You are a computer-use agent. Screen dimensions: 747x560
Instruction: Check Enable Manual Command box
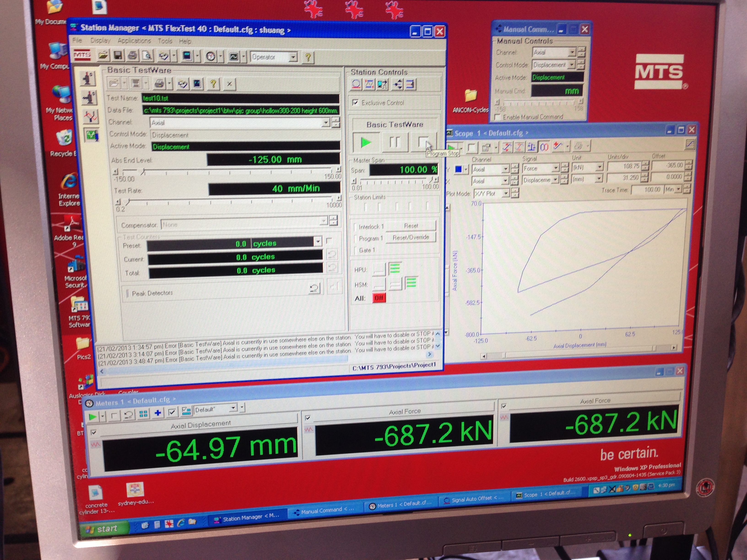click(497, 117)
